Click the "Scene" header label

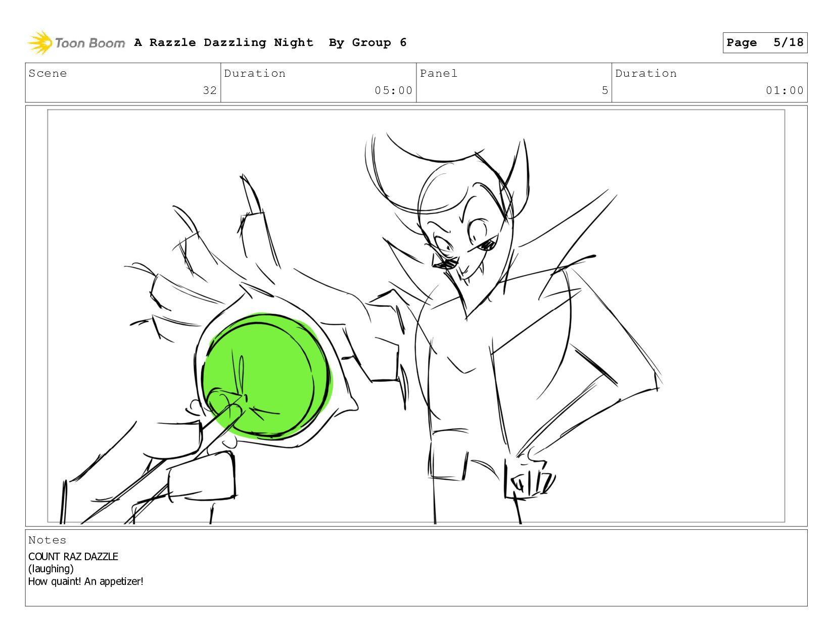pyautogui.click(x=48, y=73)
